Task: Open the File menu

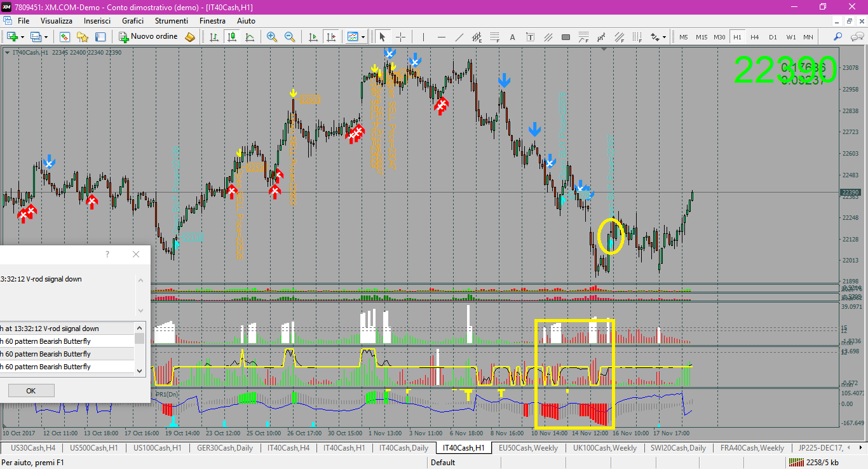Action: point(24,21)
